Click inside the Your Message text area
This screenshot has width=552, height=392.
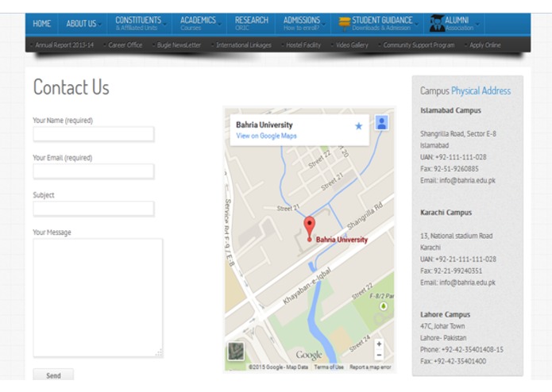point(98,298)
